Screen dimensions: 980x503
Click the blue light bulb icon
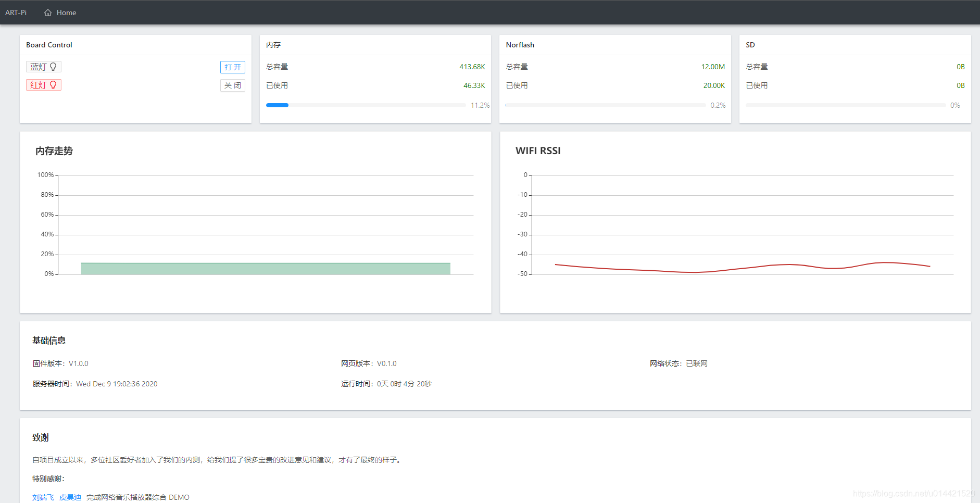coord(53,67)
